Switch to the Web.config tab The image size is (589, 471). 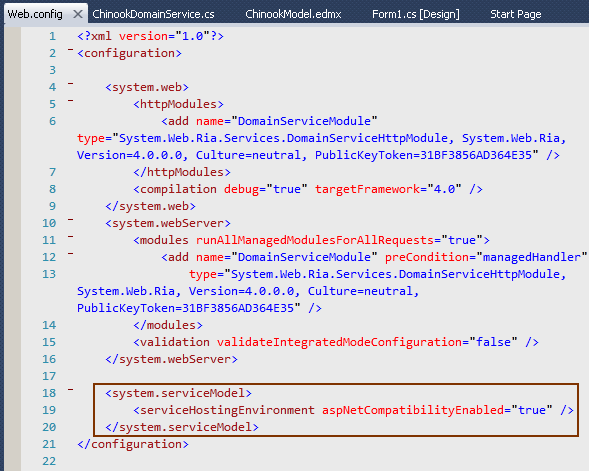tap(35, 14)
